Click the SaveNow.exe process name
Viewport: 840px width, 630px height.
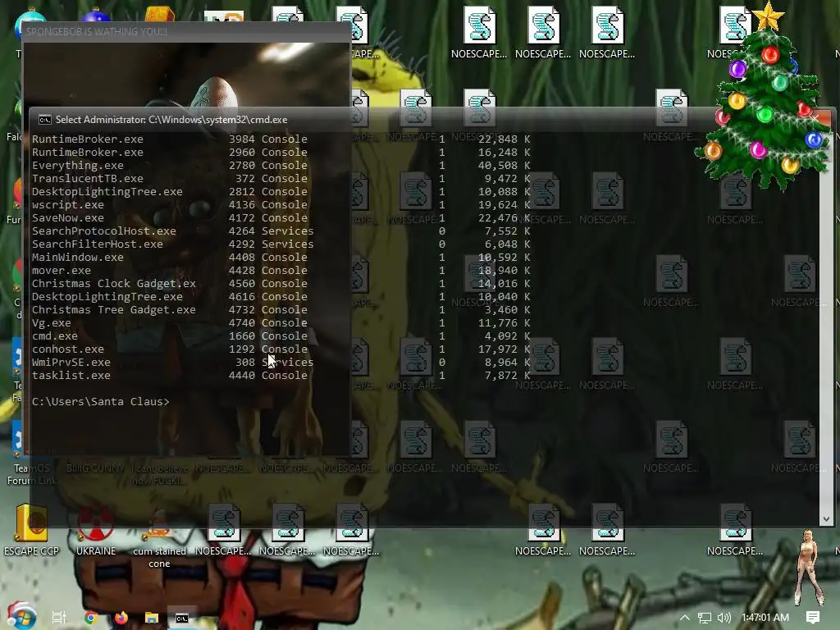pos(68,217)
